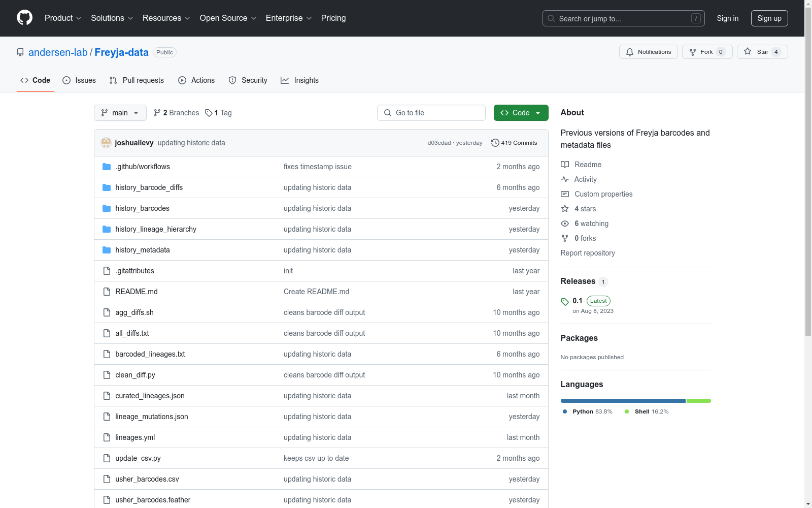Focus the Search or jump to field

[x=624, y=18]
